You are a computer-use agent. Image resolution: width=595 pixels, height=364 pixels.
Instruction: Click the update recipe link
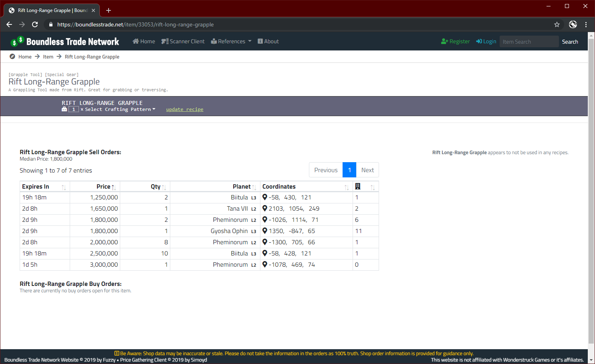[185, 109]
